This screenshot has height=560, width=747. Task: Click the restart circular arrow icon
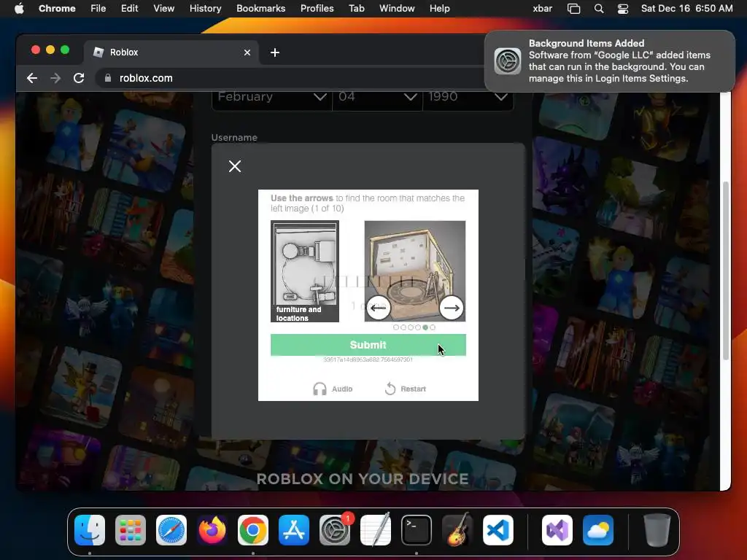click(390, 389)
